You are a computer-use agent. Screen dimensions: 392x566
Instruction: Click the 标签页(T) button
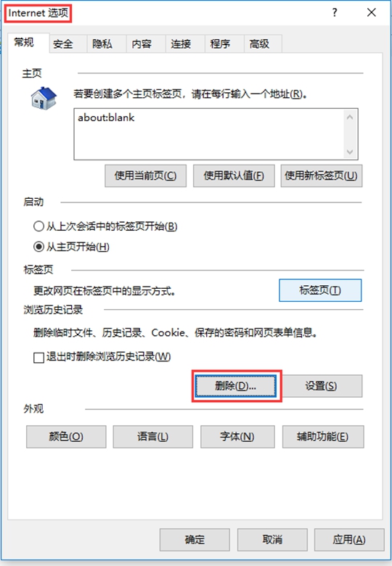320,290
